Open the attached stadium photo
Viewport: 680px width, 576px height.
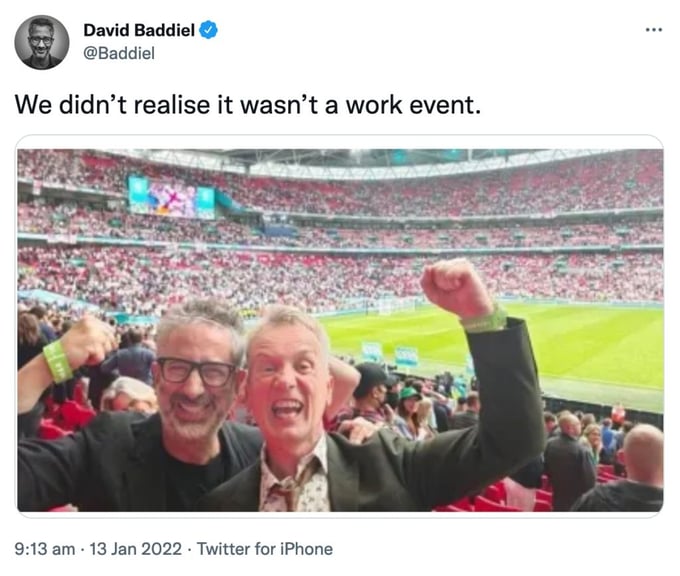pos(340,330)
